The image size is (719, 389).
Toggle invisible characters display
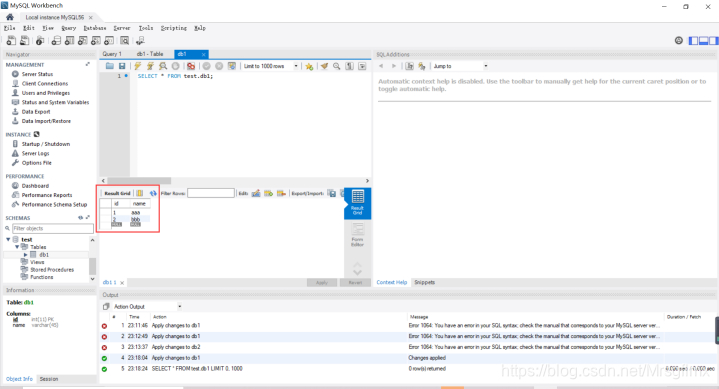[x=349, y=66]
